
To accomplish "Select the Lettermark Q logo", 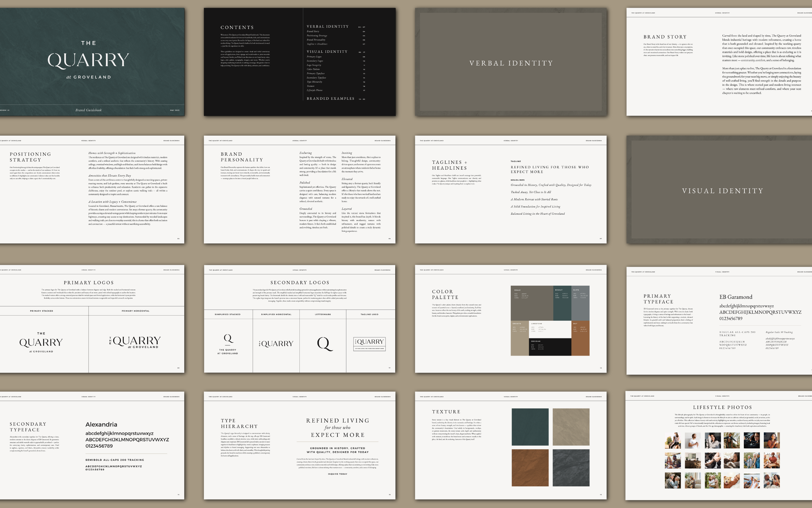I will point(324,344).
